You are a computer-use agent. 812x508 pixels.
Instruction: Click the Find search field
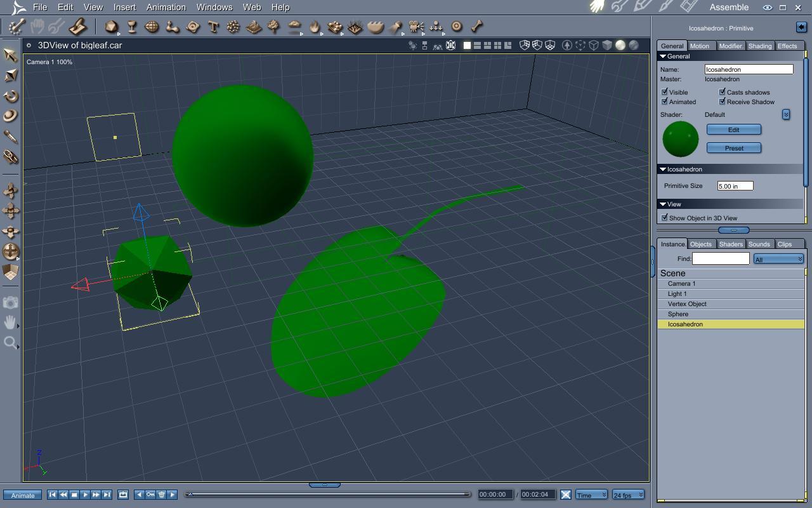point(721,258)
